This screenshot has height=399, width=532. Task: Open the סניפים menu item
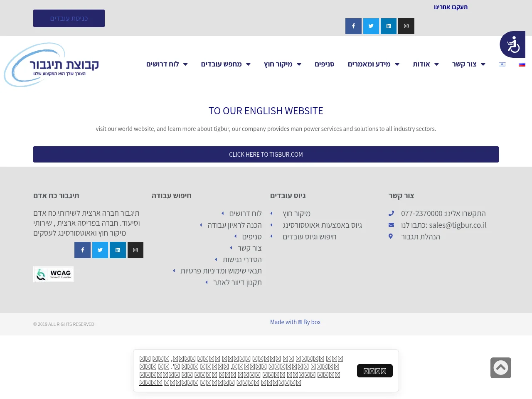(x=325, y=64)
